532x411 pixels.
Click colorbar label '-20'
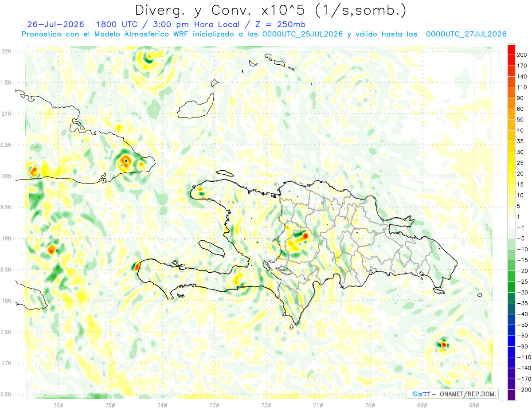click(523, 271)
